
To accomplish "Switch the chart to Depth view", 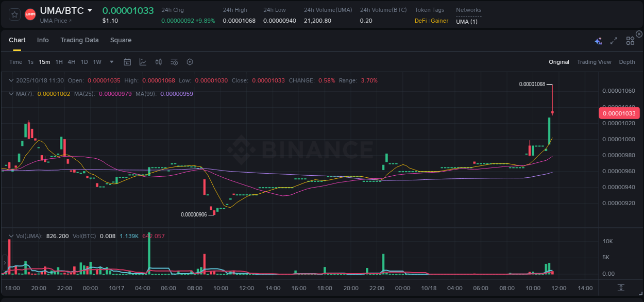I will (x=627, y=62).
